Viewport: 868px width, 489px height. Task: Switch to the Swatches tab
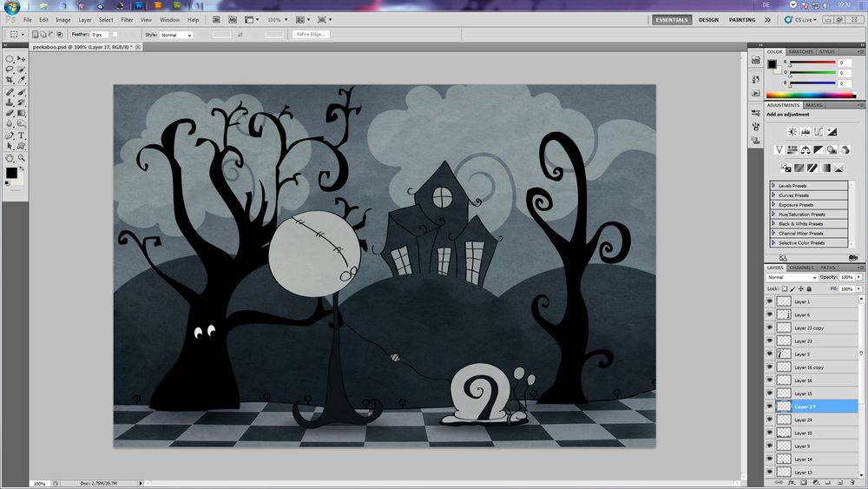coord(800,51)
